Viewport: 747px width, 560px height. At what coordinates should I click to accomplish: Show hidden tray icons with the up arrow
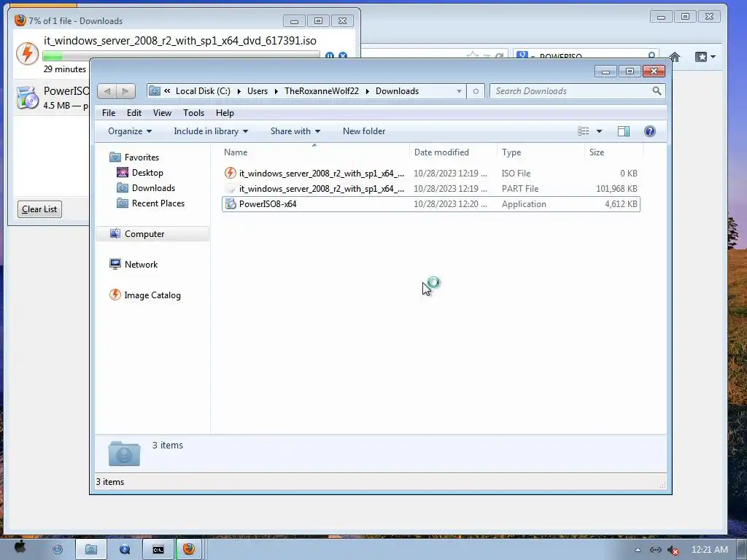click(x=638, y=550)
